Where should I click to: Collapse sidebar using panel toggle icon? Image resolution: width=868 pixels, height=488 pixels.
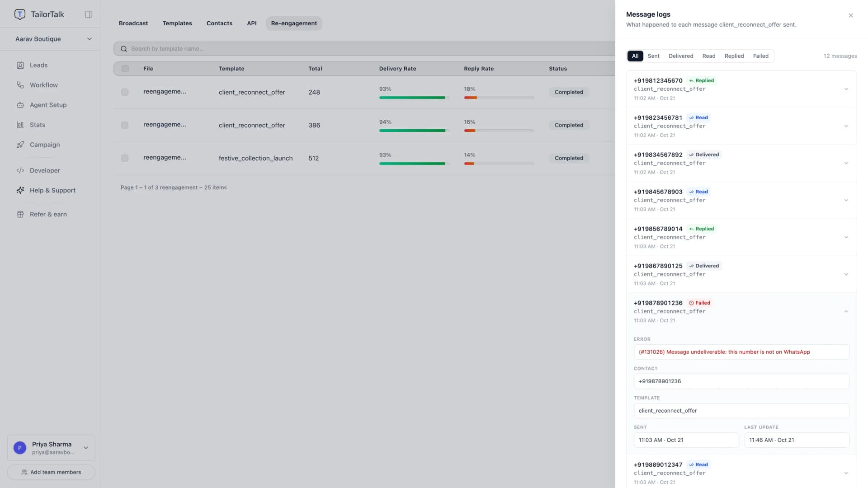89,14
